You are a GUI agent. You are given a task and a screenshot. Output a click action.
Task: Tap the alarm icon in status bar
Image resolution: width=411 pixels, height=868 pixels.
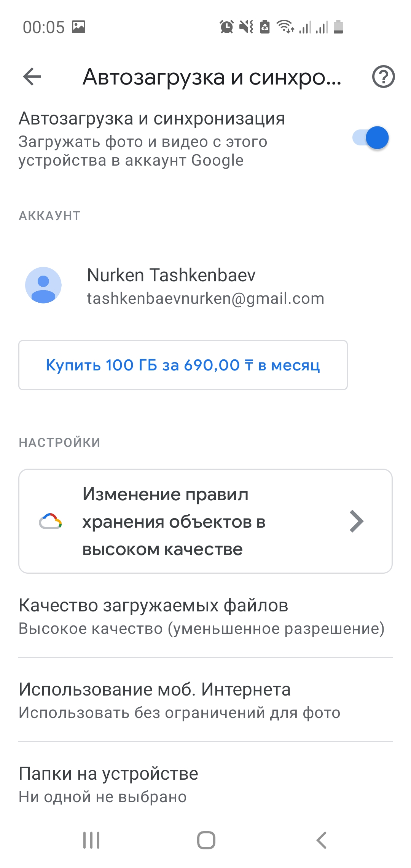click(227, 27)
